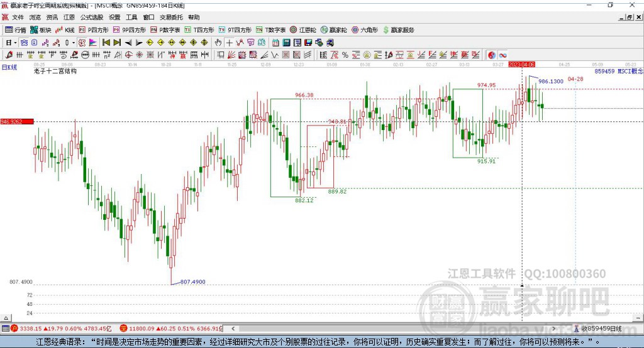The height and width of the screenshot is (348, 644).
Task: Click the black right arrow icon
Action: tap(139, 43)
